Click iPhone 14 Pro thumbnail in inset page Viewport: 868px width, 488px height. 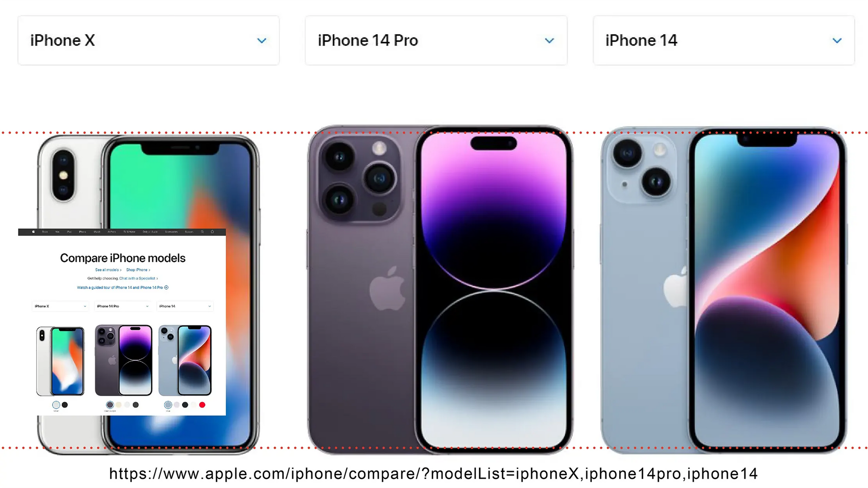(x=124, y=360)
